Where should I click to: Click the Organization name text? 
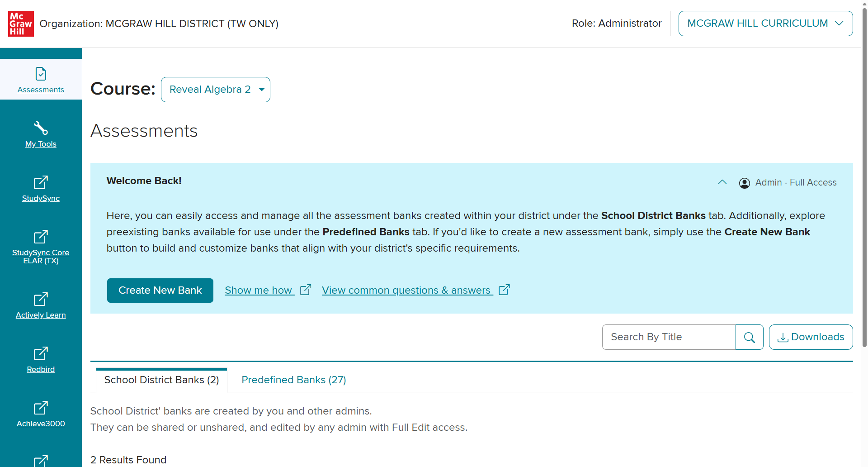pyautogui.click(x=159, y=24)
